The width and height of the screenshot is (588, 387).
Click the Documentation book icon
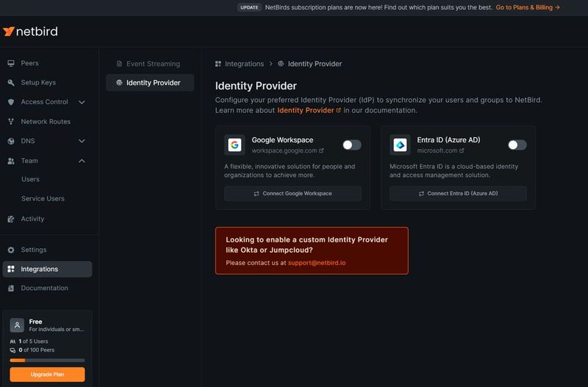pos(11,288)
